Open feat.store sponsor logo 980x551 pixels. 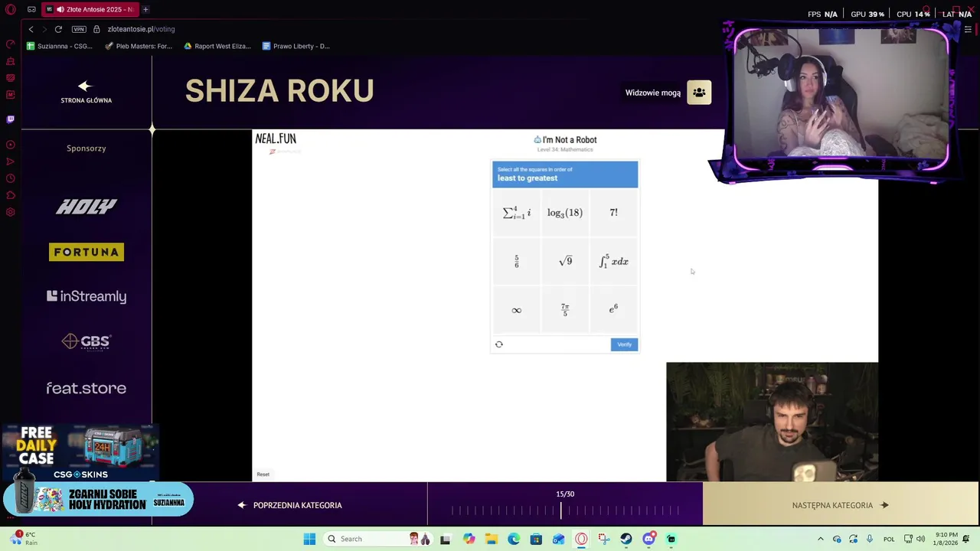(x=86, y=388)
